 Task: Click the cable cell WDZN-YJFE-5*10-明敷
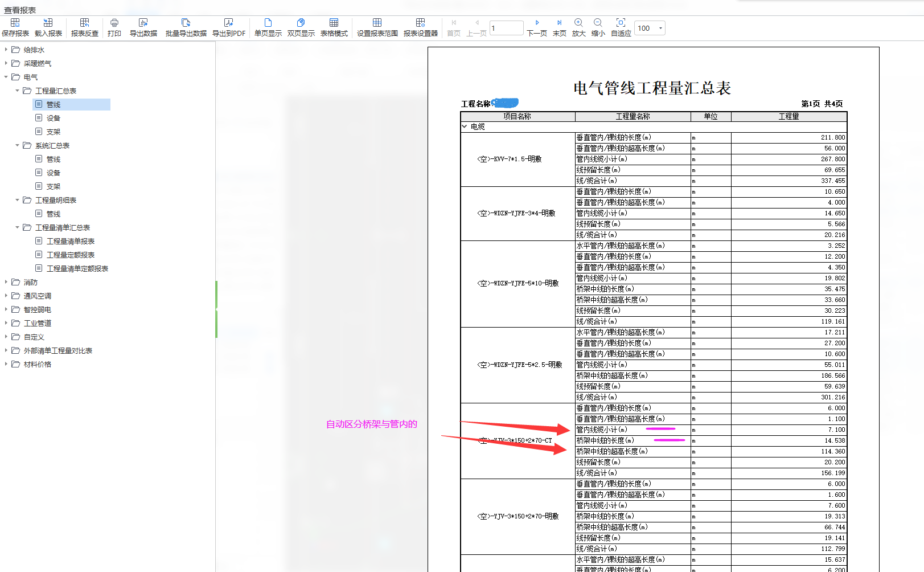coord(518,283)
